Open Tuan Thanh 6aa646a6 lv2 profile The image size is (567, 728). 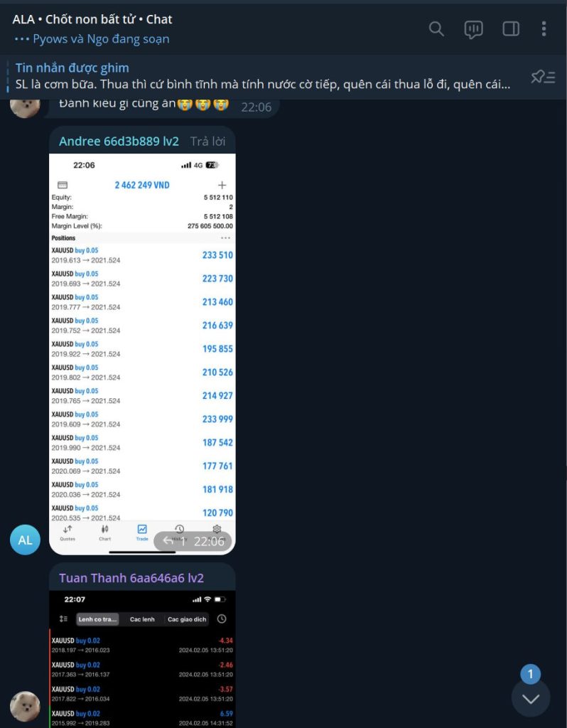(x=131, y=578)
